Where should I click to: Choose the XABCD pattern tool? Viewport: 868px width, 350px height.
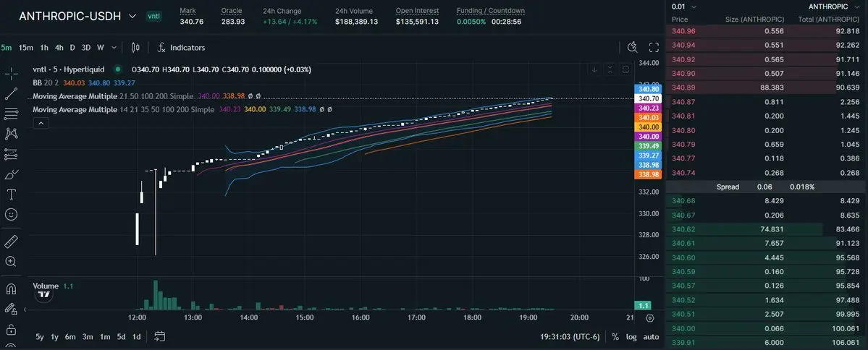point(11,133)
